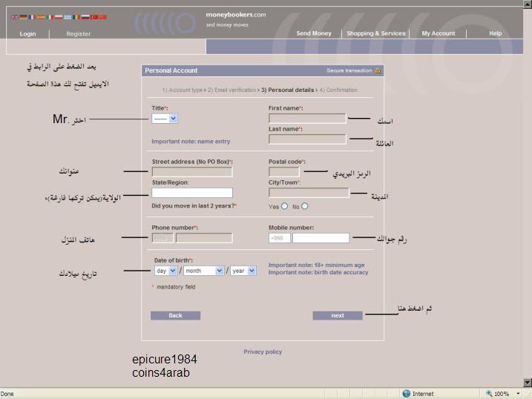The image size is (532, 399).
Task: Click the Mobile number country code field
Action: pos(280,238)
